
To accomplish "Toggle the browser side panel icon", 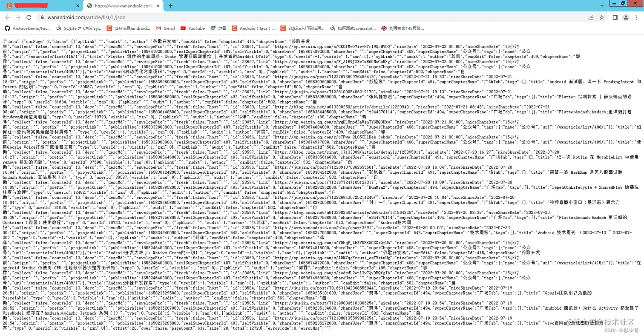I will (615, 17).
